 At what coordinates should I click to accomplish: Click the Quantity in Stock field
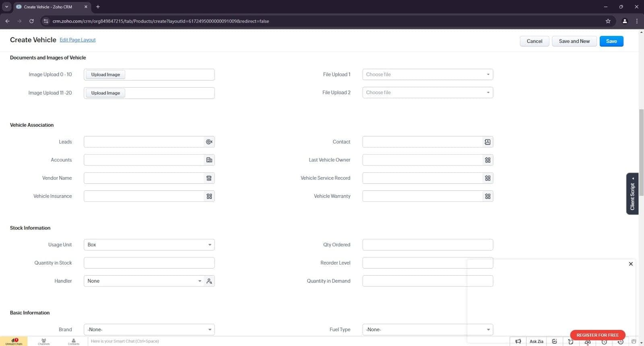149,263
